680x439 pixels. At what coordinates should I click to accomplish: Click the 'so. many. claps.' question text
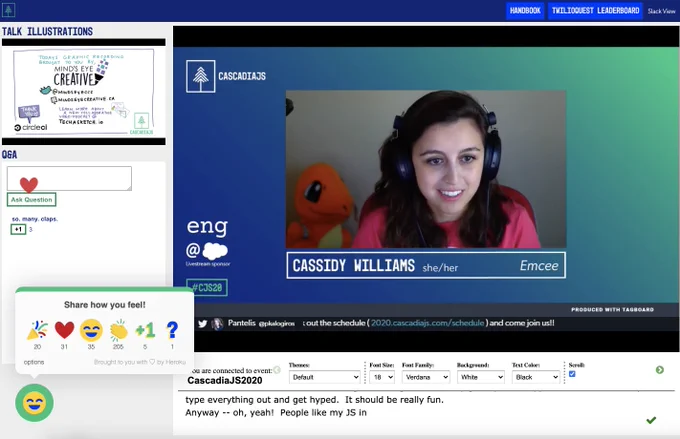pos(35,219)
